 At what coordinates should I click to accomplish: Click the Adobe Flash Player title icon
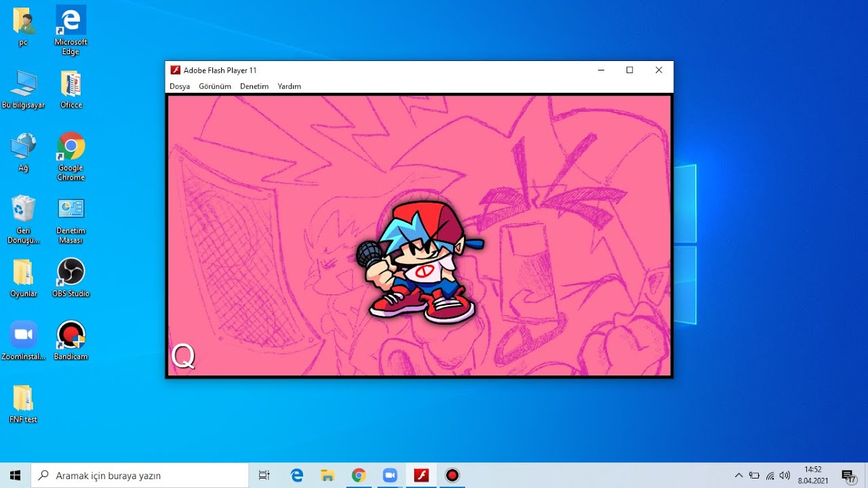(175, 70)
